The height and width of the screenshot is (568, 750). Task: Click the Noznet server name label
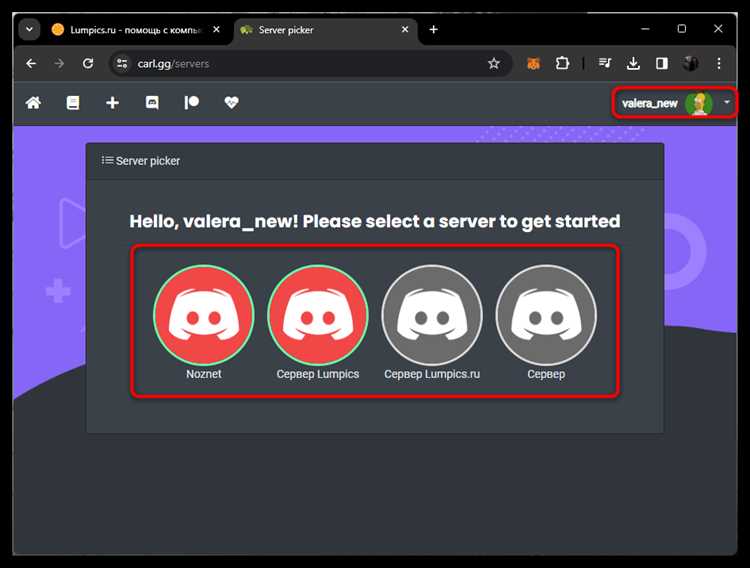pos(204,374)
